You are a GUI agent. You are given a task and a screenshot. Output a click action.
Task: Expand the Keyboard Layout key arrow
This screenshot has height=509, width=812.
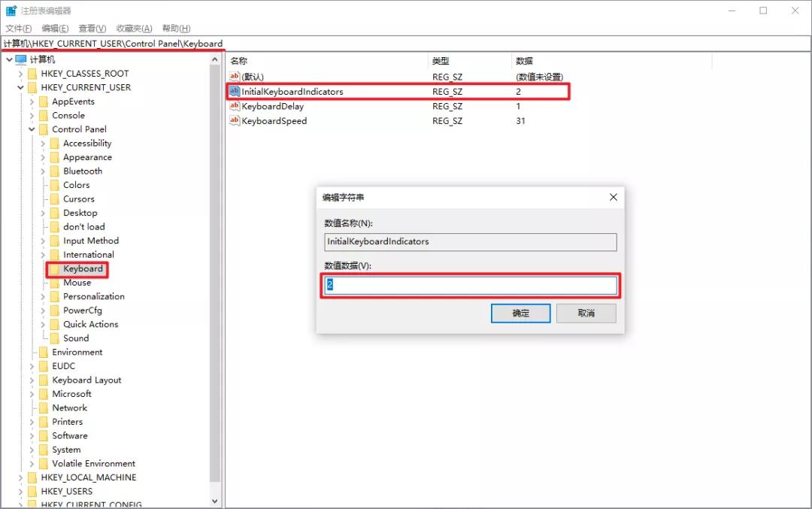tap(32, 380)
